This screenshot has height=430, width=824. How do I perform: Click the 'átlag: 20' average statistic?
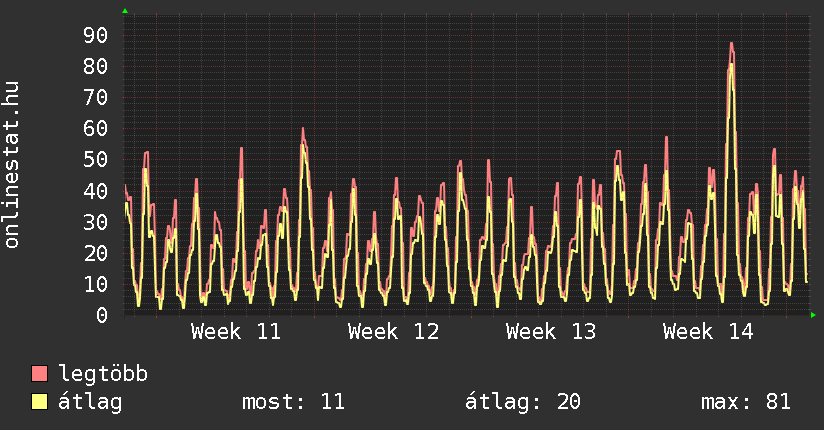[x=522, y=402]
